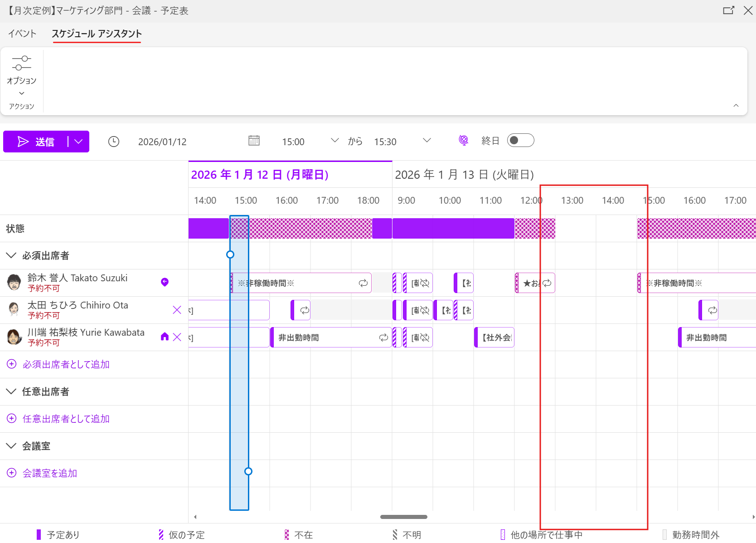Click the organizer badge for 鈴木 誉人
The image size is (756, 543).
click(x=165, y=282)
